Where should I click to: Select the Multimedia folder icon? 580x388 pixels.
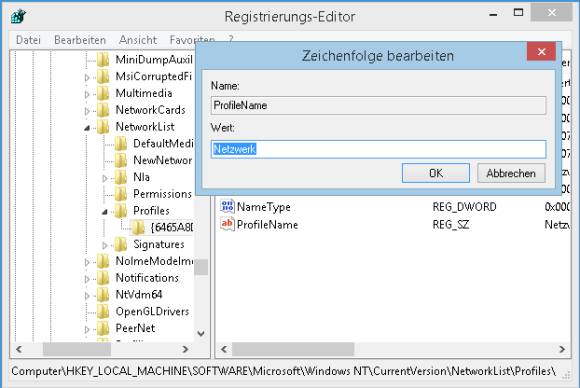[x=103, y=93]
